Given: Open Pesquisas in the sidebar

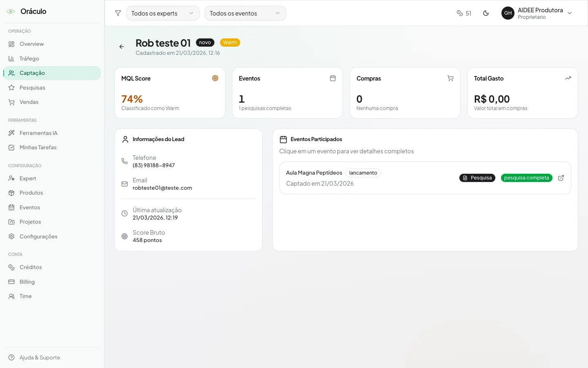Looking at the screenshot, I should [52, 88].
